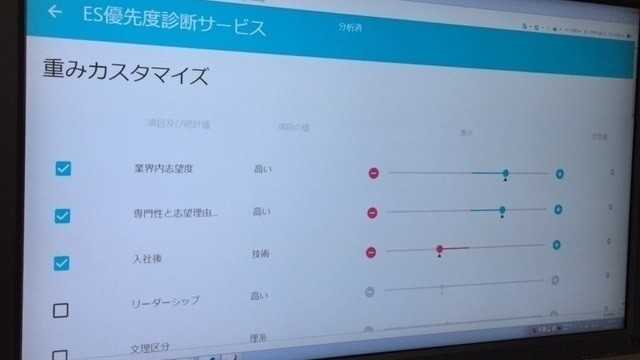Click the 業界内志望度 weight slider handle
Viewport: 640px width, 360px height.
coord(506,173)
